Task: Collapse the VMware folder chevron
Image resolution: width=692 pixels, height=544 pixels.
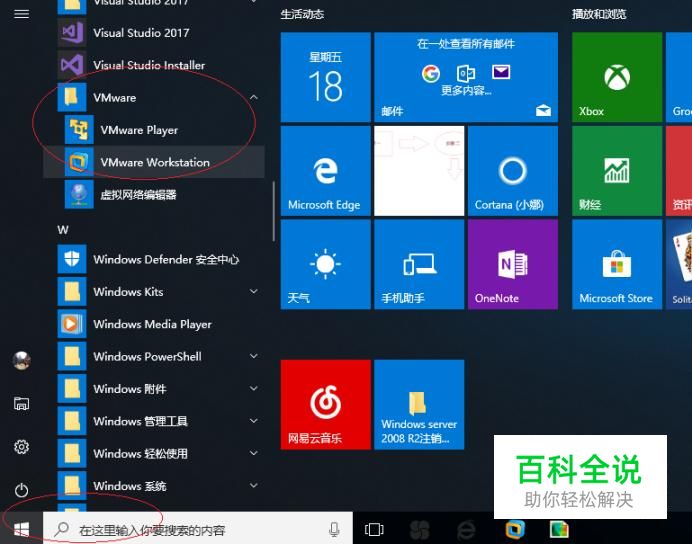Action: click(254, 98)
